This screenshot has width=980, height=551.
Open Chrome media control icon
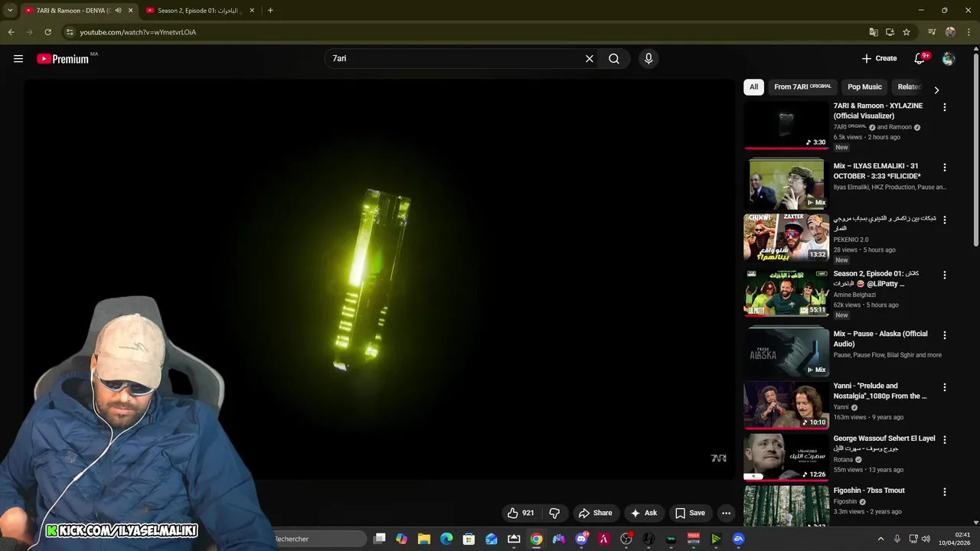pos(932,32)
